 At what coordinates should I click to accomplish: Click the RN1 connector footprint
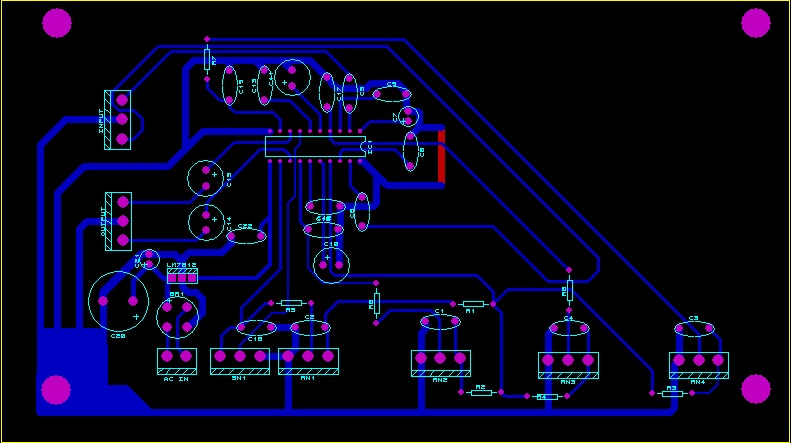pyautogui.click(x=308, y=360)
